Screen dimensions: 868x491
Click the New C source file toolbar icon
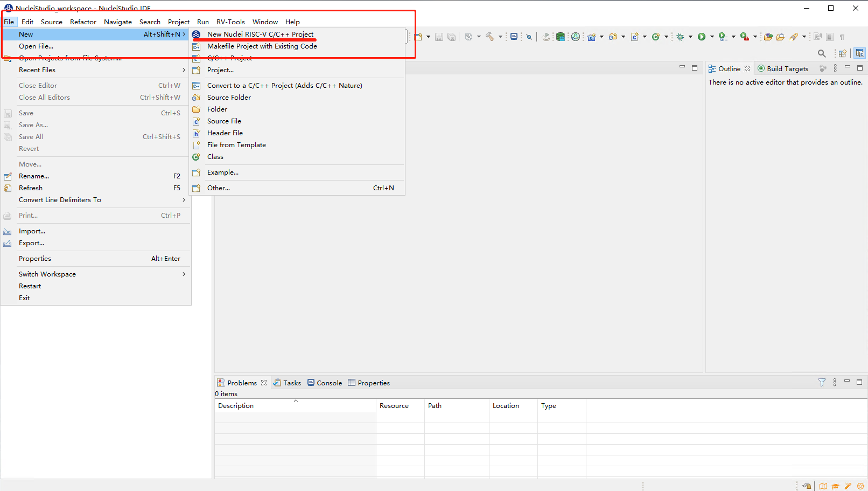[x=634, y=37]
